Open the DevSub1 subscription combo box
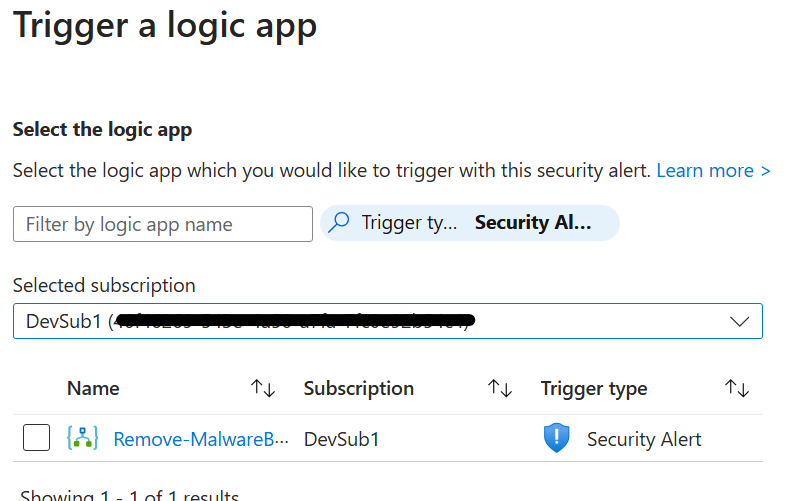 [x=388, y=321]
